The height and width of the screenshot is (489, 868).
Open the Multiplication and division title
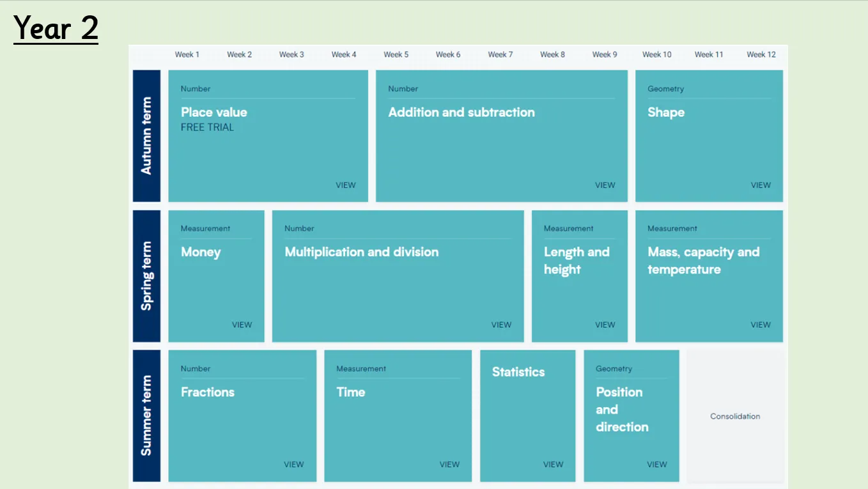(x=362, y=252)
